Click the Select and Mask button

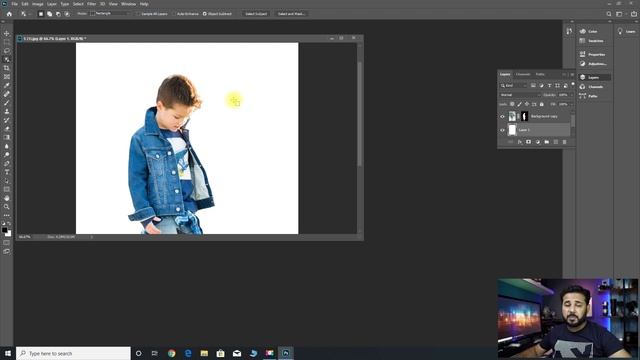tap(291, 14)
